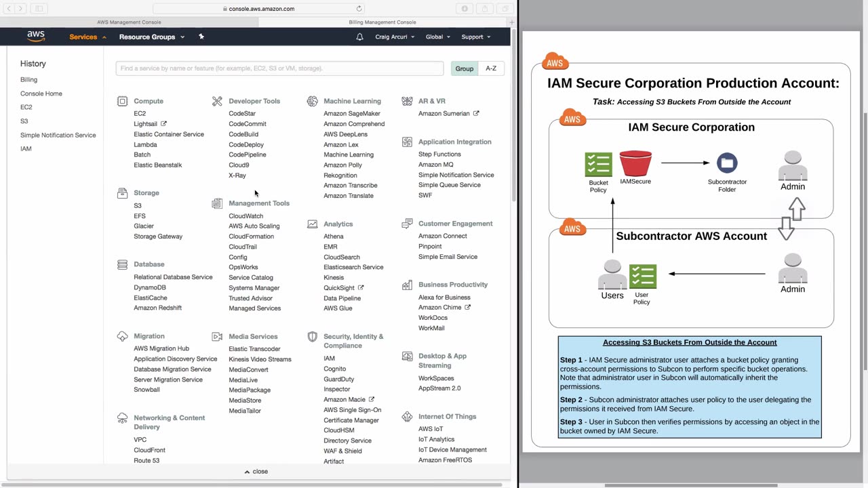Open the VPC service link

tap(140, 440)
